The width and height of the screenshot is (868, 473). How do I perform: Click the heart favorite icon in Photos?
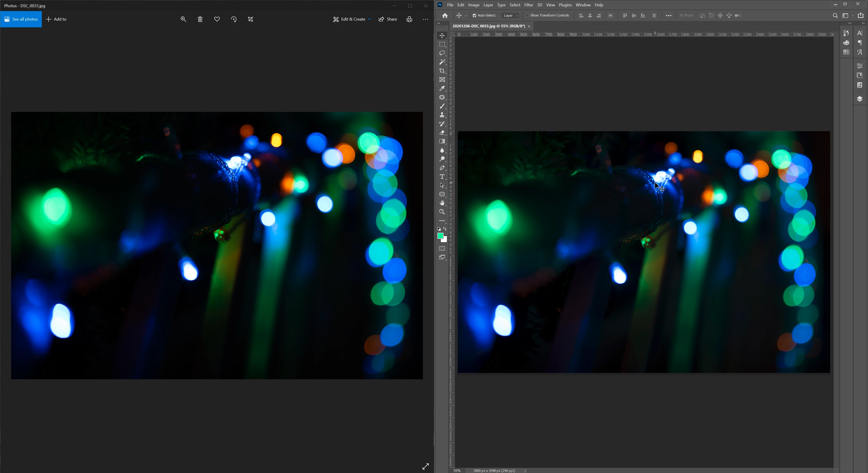pos(217,19)
